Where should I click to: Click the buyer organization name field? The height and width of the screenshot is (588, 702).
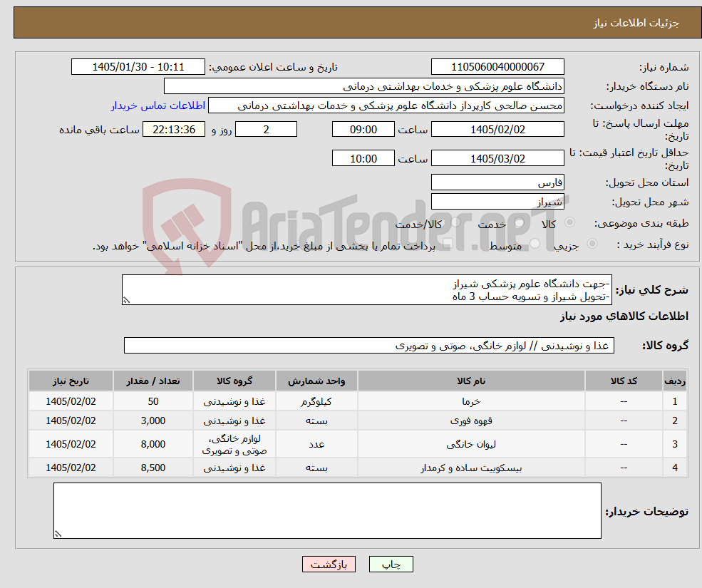[x=364, y=86]
